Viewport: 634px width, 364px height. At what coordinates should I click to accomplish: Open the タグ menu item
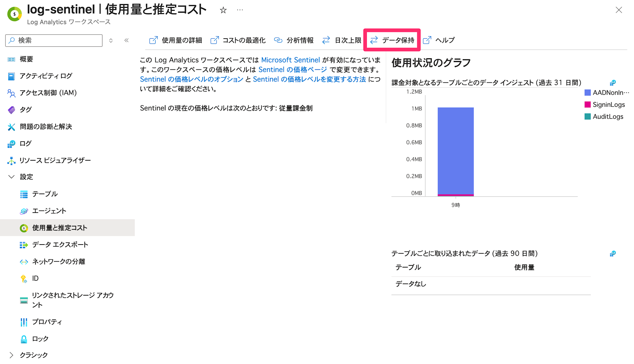point(25,110)
